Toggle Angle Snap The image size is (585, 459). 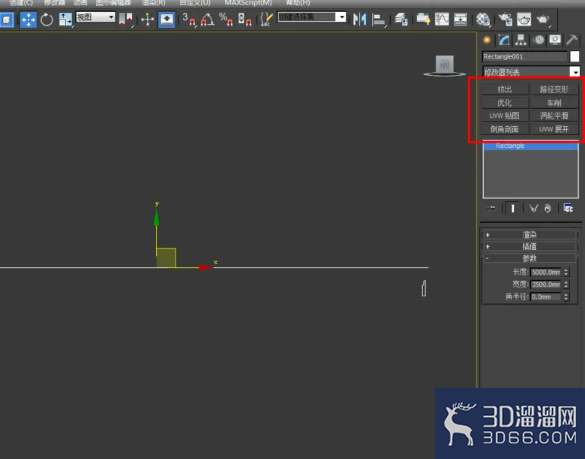(x=207, y=19)
